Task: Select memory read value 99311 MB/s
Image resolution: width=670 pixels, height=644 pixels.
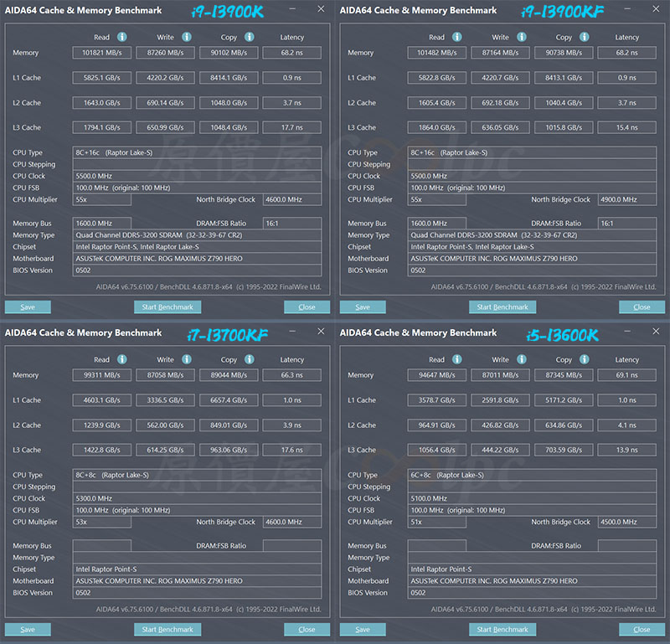Action: click(x=101, y=375)
